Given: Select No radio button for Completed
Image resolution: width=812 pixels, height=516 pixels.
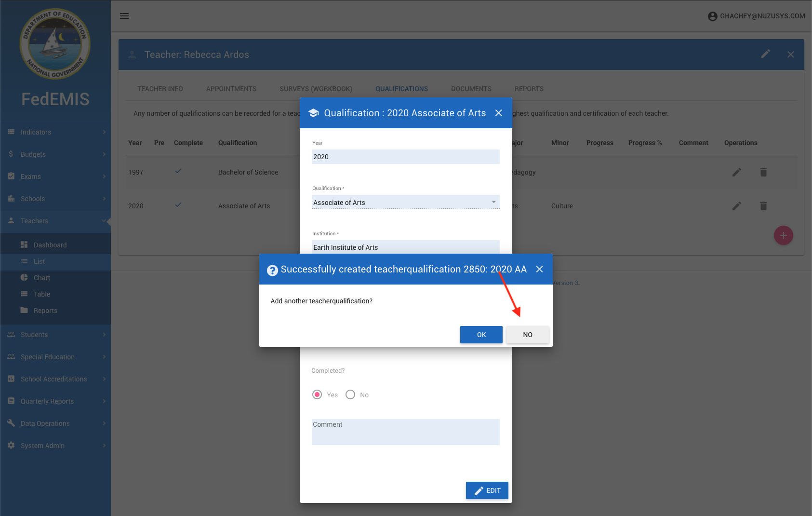Looking at the screenshot, I should pos(350,394).
